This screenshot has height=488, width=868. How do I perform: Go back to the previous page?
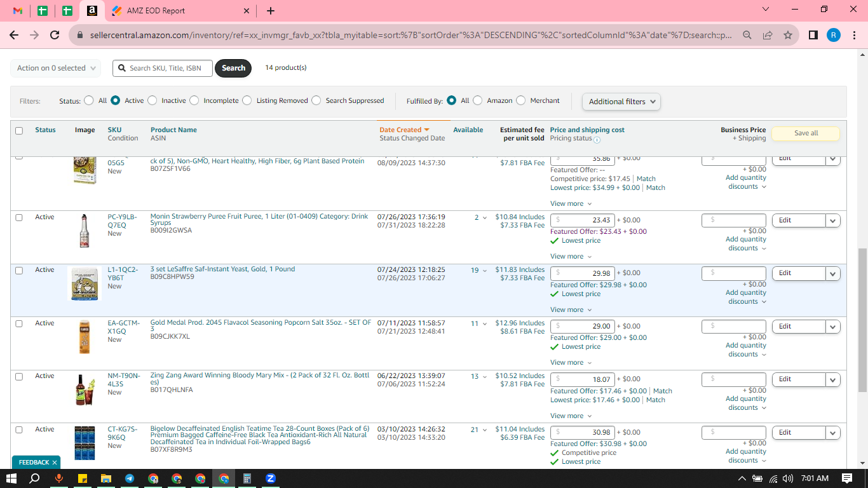click(x=14, y=36)
